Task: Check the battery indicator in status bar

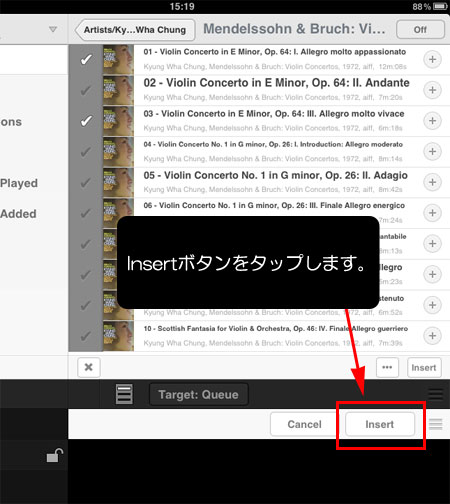Action: tap(440, 6)
